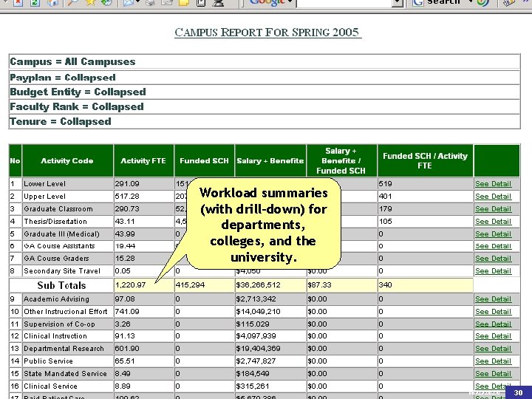
Task: Open See Detail for Departmental Research
Action: pyautogui.click(x=493, y=349)
